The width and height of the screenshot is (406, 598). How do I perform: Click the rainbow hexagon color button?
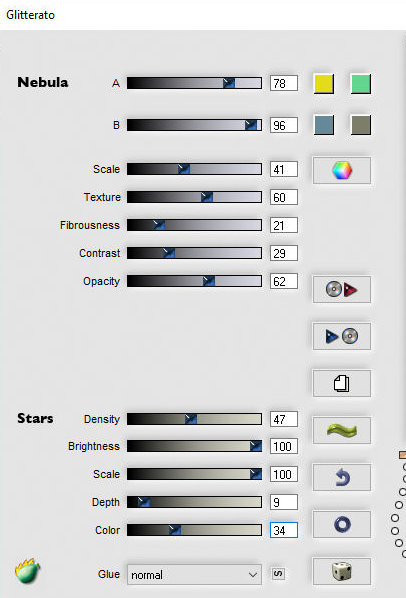coord(342,170)
